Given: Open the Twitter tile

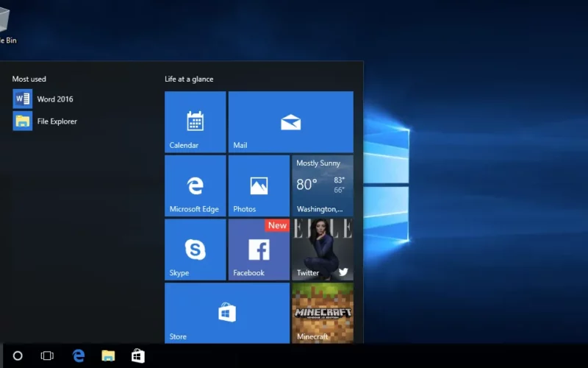Looking at the screenshot, I should 323,250.
